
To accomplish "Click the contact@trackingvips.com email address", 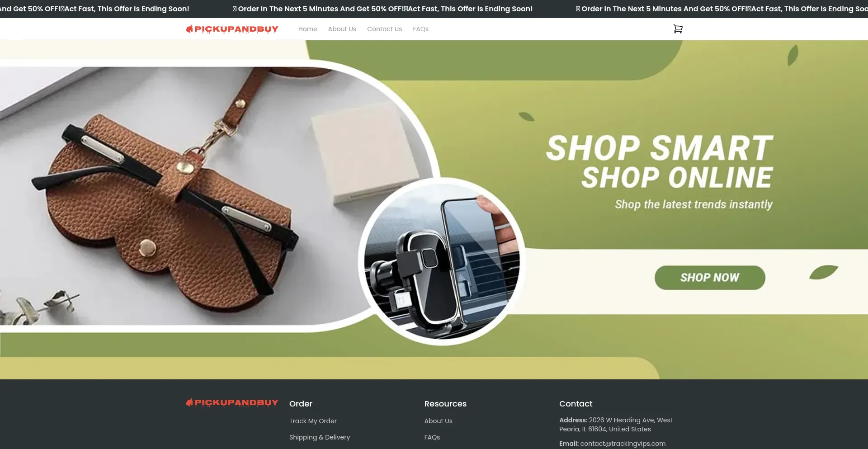I will (x=623, y=444).
